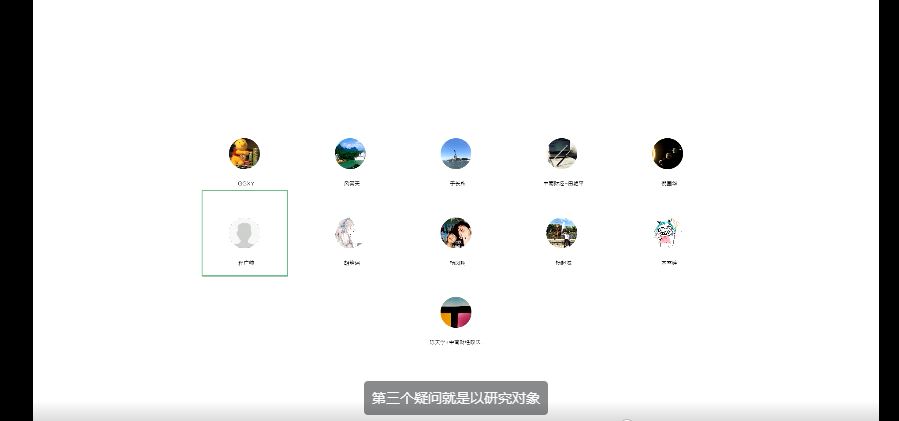
Task: Click the statue against blue sky avatar
Action: (456, 154)
